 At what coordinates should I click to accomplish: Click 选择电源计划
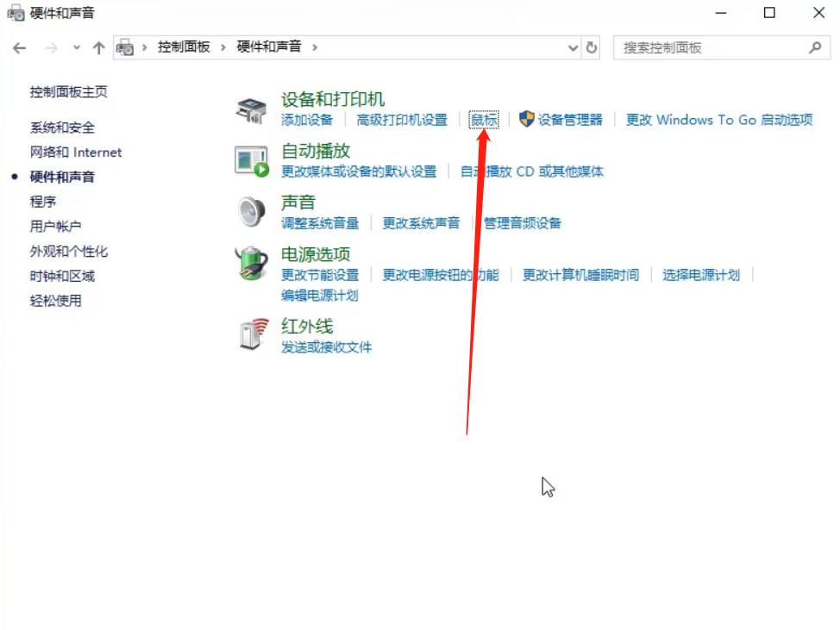coord(701,275)
